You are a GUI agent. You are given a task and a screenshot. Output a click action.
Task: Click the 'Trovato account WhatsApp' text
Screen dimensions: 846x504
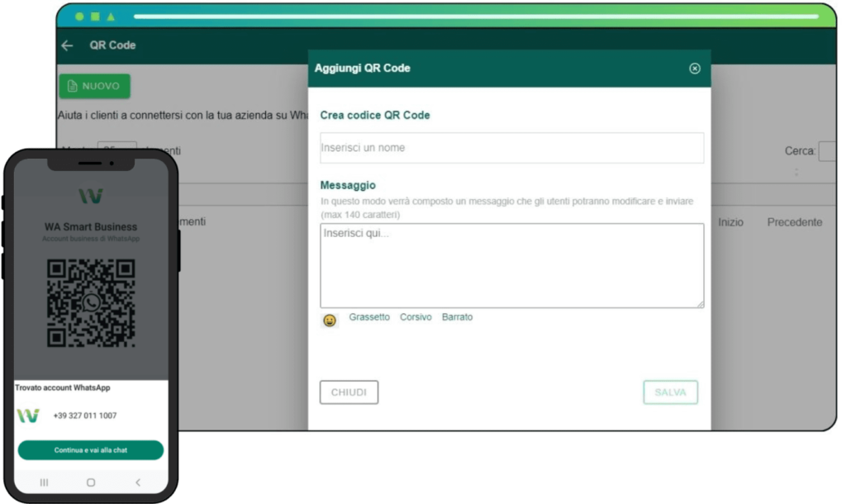point(63,388)
